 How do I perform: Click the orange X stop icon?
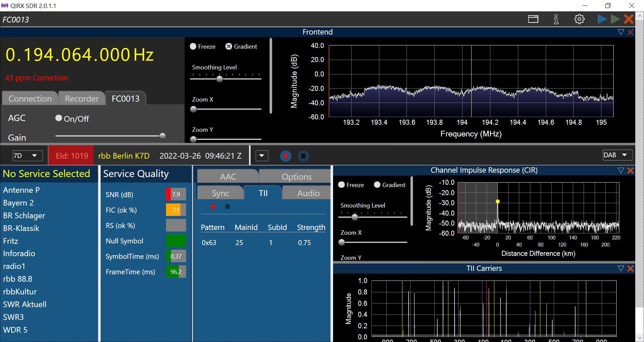click(629, 19)
